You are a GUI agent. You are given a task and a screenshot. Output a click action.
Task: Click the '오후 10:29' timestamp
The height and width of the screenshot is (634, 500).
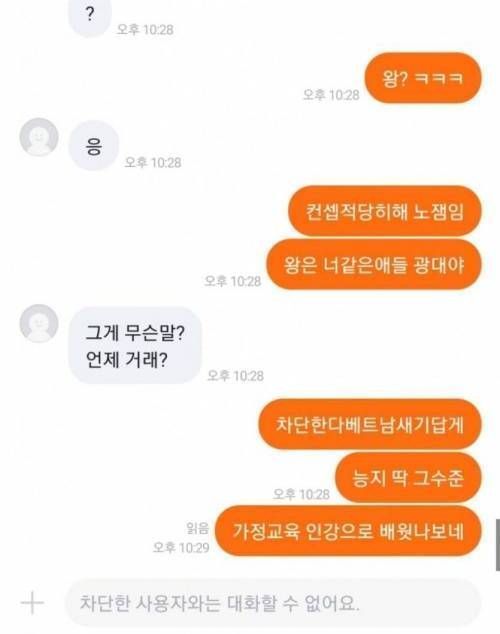click(x=181, y=547)
